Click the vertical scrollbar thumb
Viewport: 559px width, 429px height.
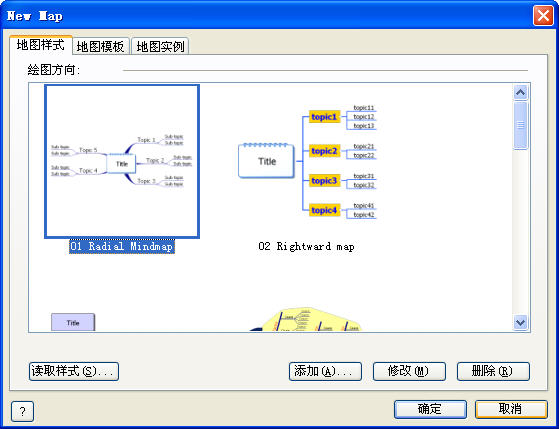point(520,125)
